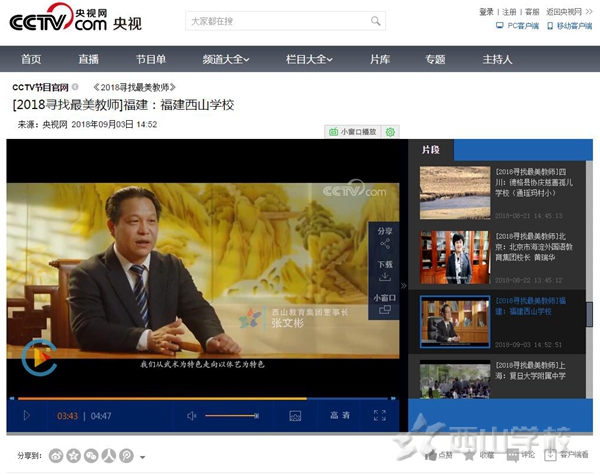This screenshot has height=476, width=600.
Task: Click the search magnifier icon
Action: pyautogui.click(x=376, y=21)
